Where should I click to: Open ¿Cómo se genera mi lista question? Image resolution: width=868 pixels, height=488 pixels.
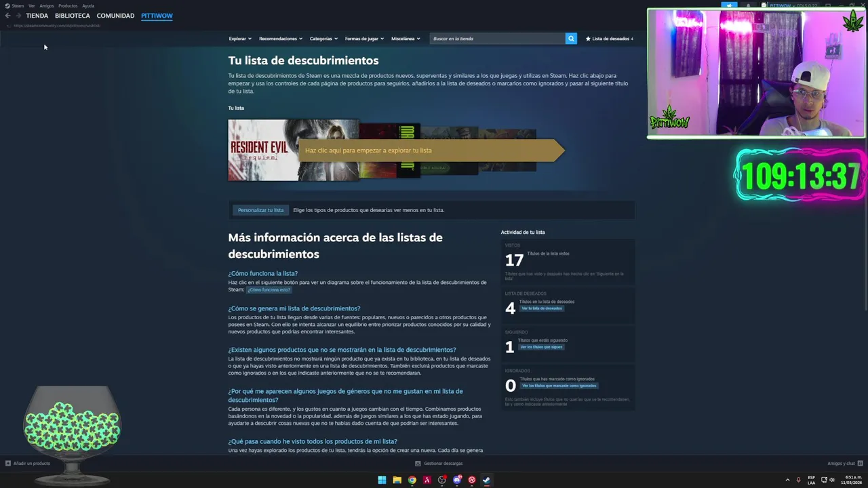tap(294, 308)
